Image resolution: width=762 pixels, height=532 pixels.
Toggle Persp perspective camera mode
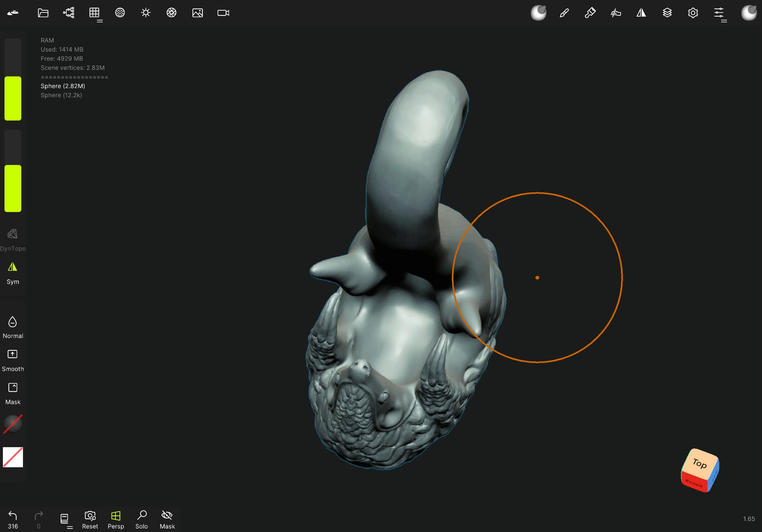115,520
